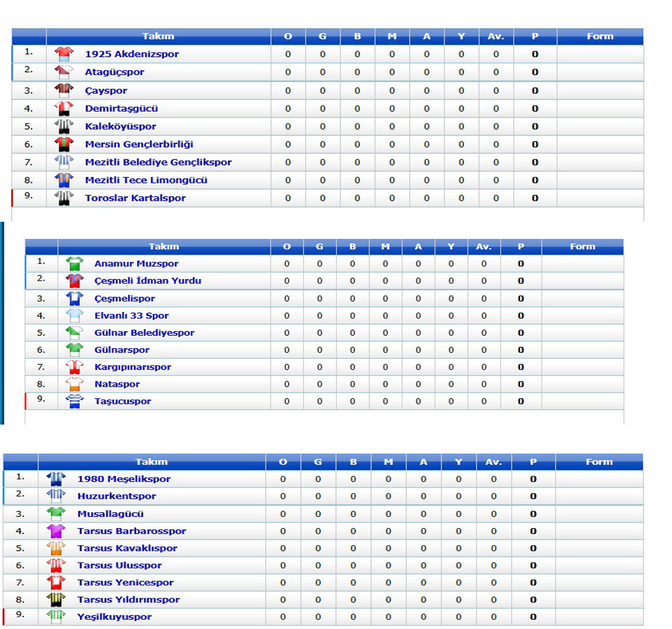Click the Yeşilkuyuspor green striped jersey icon
Screen dimensions: 672x629
pos(56,617)
